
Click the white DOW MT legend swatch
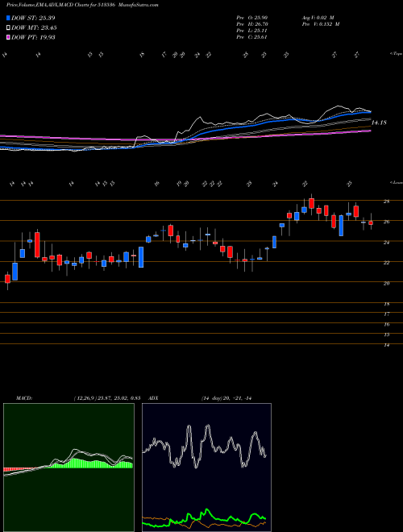pos(8,28)
